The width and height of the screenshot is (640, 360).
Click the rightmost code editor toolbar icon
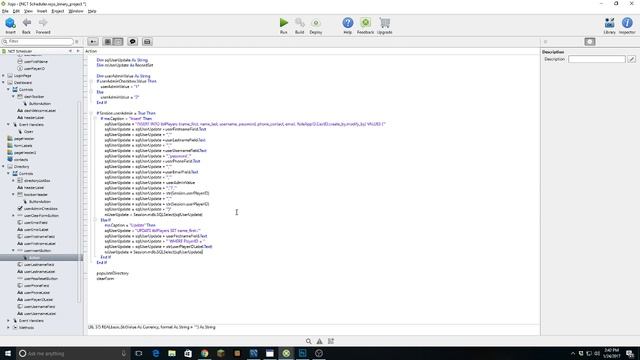pos(147,42)
